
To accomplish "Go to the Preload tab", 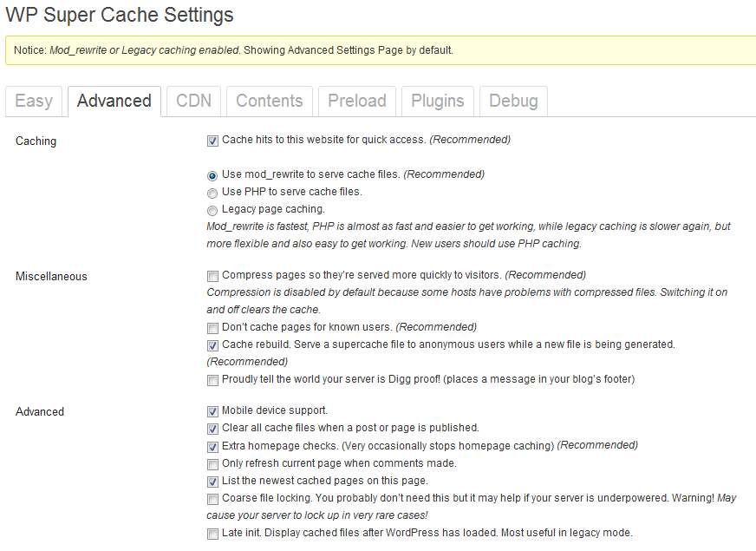I will (357, 101).
